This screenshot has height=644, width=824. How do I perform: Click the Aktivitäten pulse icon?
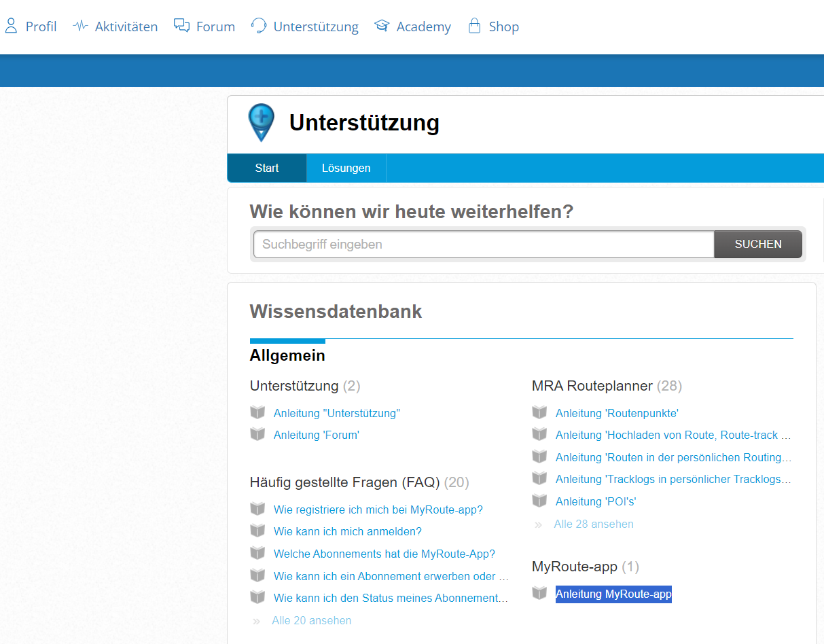[x=80, y=26]
